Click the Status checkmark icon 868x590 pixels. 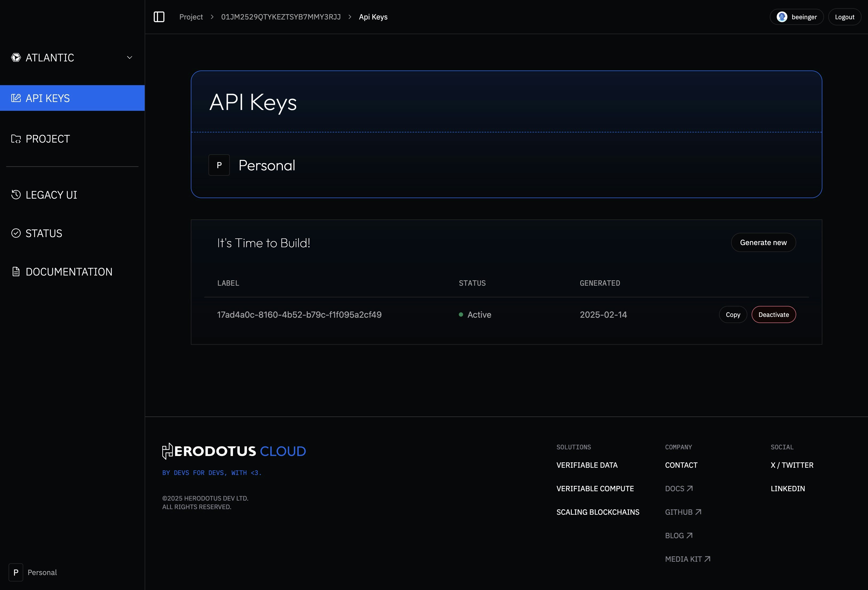16,233
